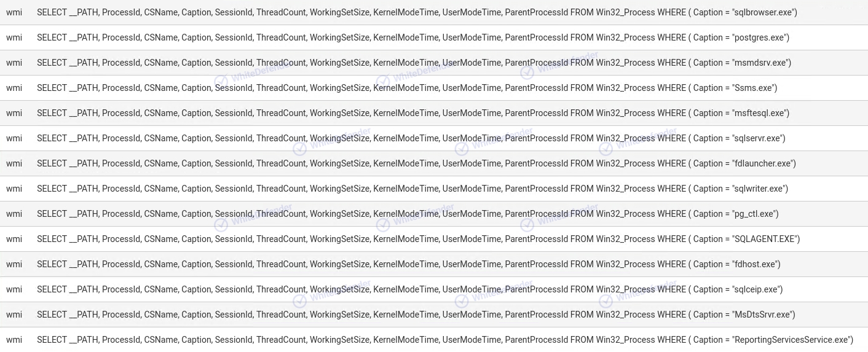Click the fdlauncher.exe query row
868x352 pixels.
click(x=434, y=163)
